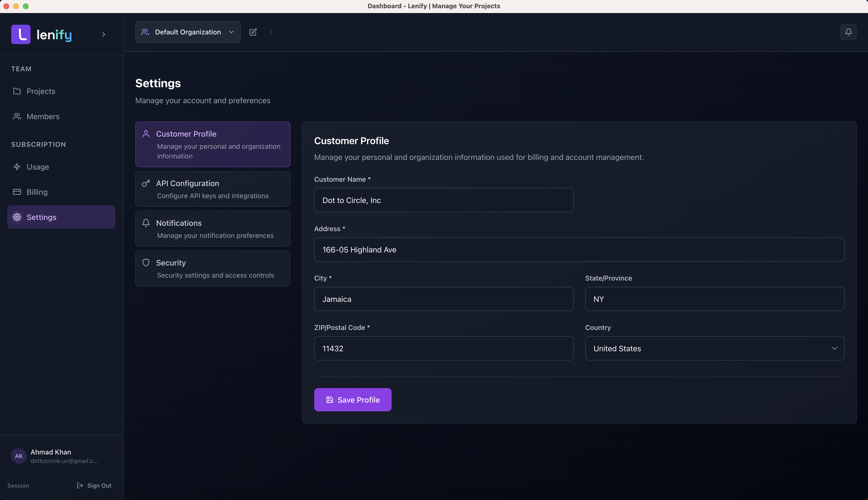The height and width of the screenshot is (500, 868).
Task: Open the Security settings tab
Action: [x=212, y=268]
